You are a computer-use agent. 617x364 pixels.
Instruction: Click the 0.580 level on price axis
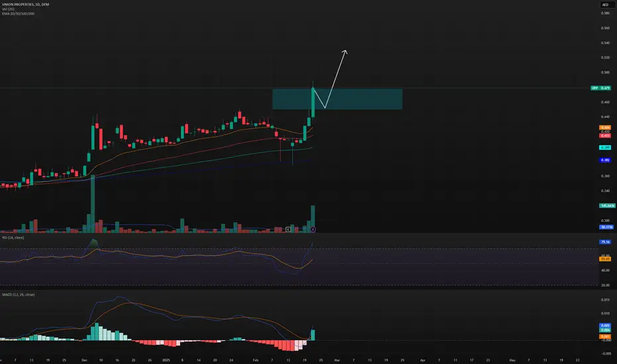point(605,13)
